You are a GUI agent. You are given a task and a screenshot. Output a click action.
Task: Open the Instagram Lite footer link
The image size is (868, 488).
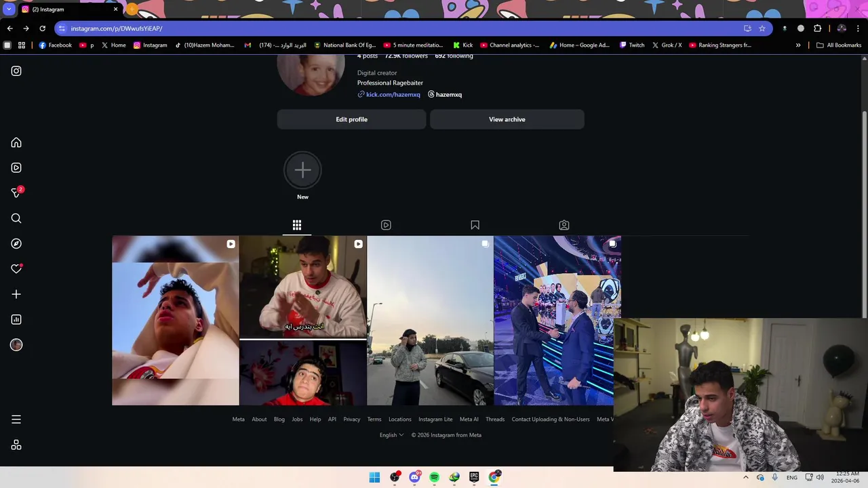(435, 420)
